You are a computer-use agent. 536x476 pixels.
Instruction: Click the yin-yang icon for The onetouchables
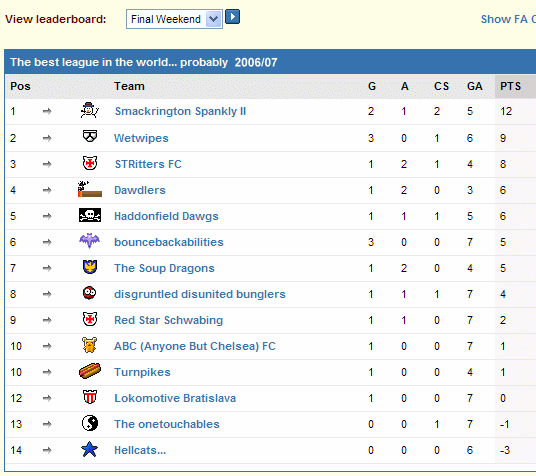point(90,423)
